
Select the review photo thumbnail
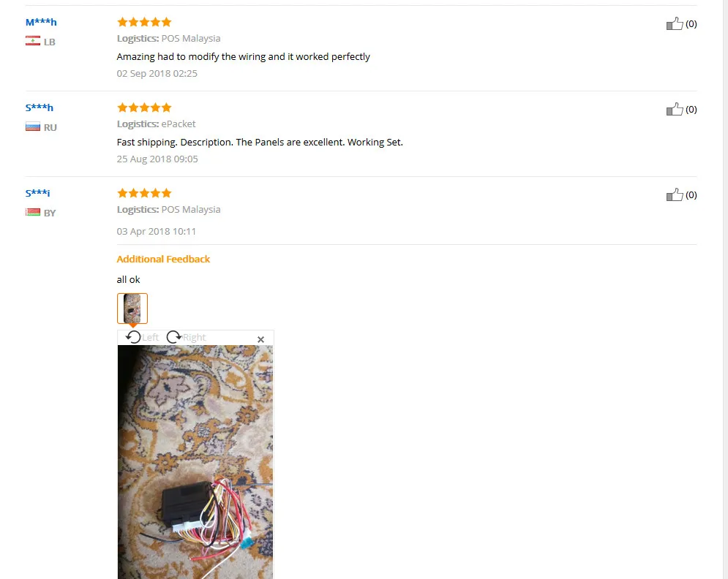click(x=132, y=308)
